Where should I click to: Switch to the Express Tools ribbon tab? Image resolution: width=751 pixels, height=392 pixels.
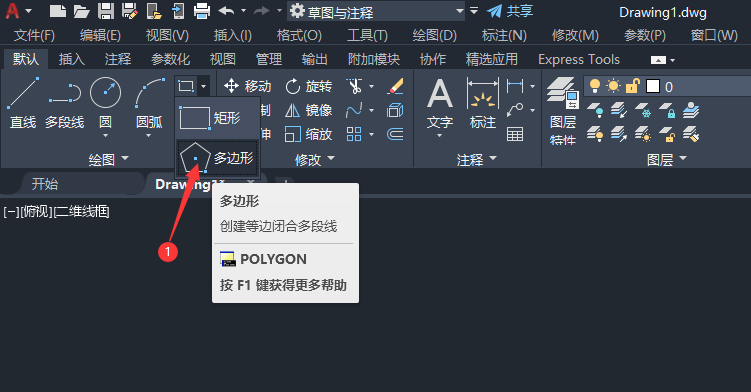tap(579, 59)
